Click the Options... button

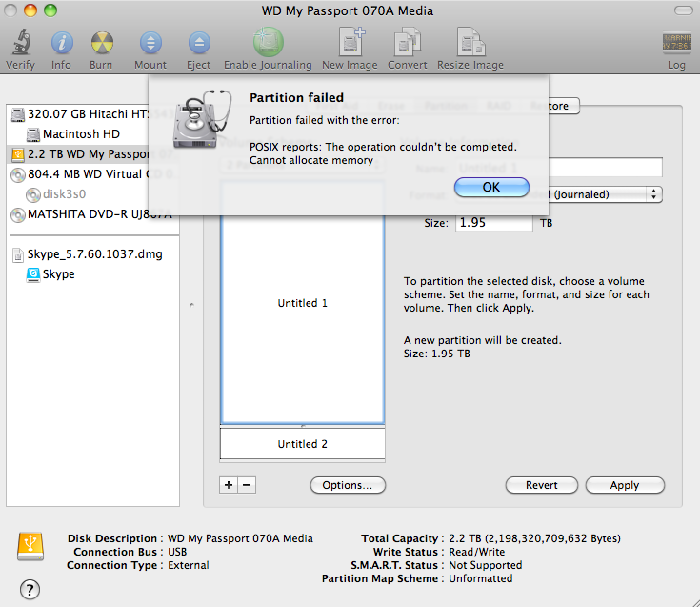coord(348,485)
